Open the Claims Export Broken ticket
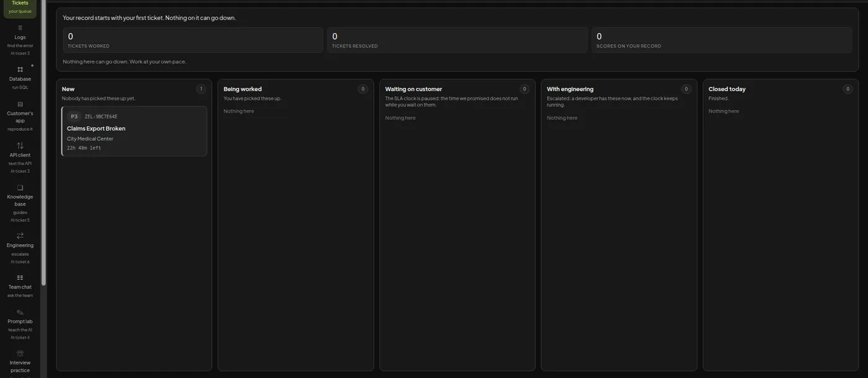 click(x=134, y=131)
